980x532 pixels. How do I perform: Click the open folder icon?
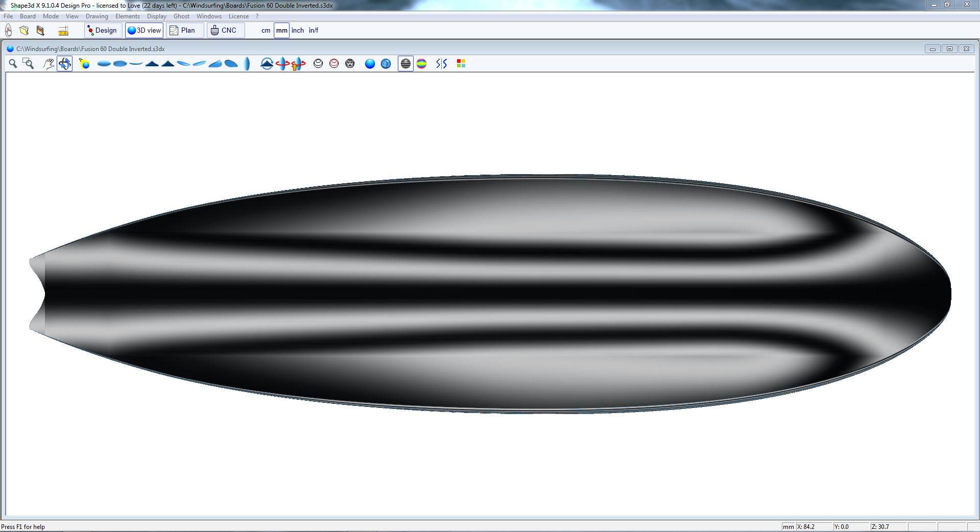tap(24, 31)
